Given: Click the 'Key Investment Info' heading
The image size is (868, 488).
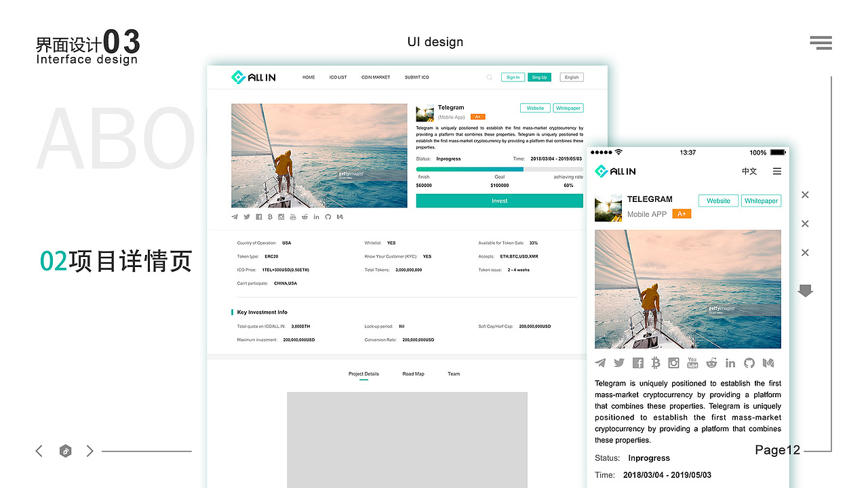Looking at the screenshot, I should (262, 312).
